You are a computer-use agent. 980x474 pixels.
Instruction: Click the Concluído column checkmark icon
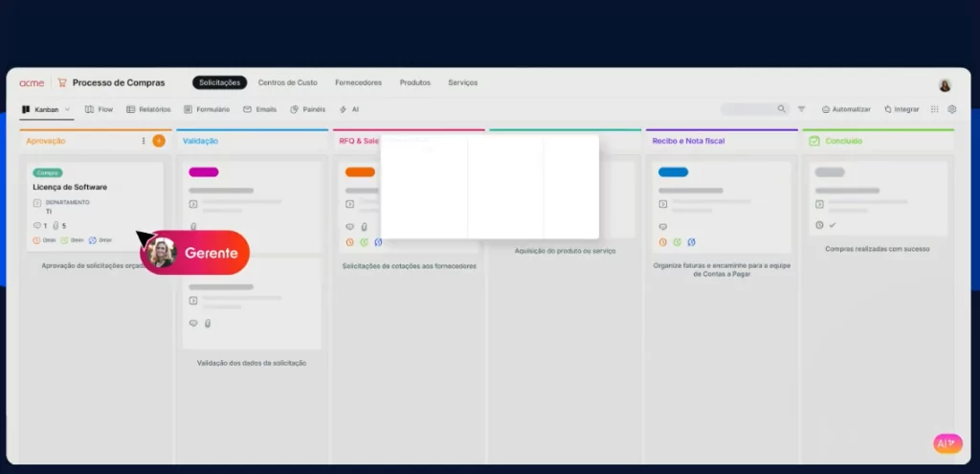pyautogui.click(x=813, y=142)
